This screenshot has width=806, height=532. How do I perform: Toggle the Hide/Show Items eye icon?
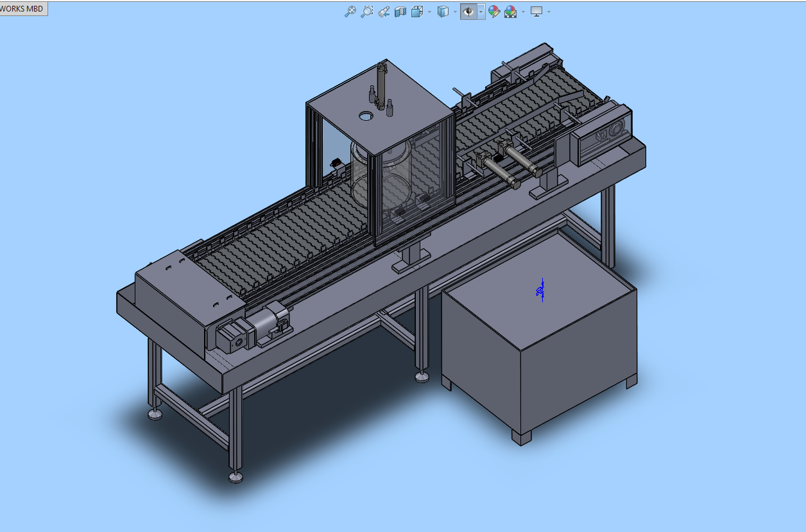[468, 12]
